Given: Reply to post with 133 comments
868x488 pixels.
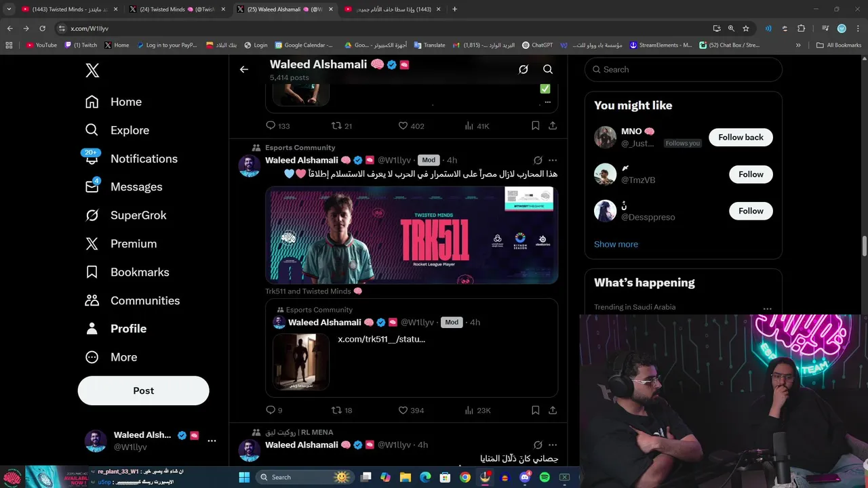Looking at the screenshot, I should [278, 125].
